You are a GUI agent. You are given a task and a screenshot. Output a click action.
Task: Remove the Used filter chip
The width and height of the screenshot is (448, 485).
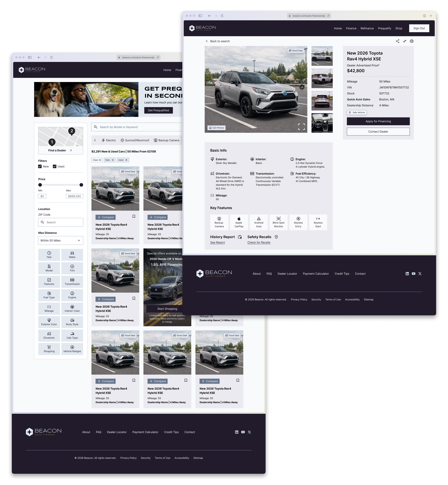[x=126, y=160]
